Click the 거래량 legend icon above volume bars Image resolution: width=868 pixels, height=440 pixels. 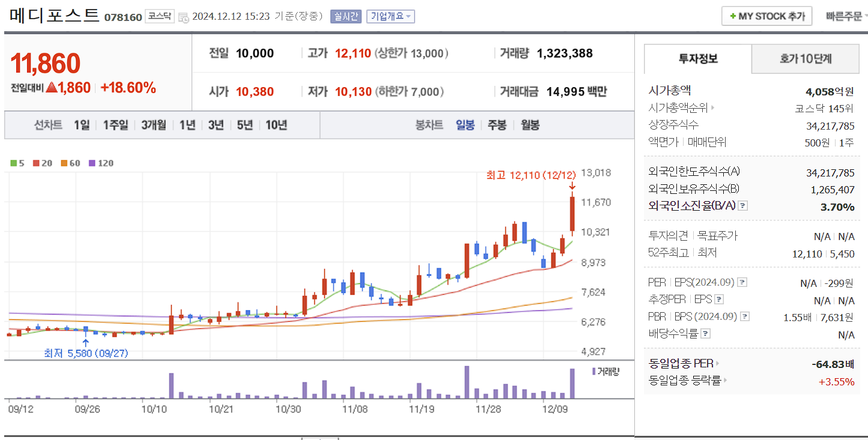tap(595, 371)
